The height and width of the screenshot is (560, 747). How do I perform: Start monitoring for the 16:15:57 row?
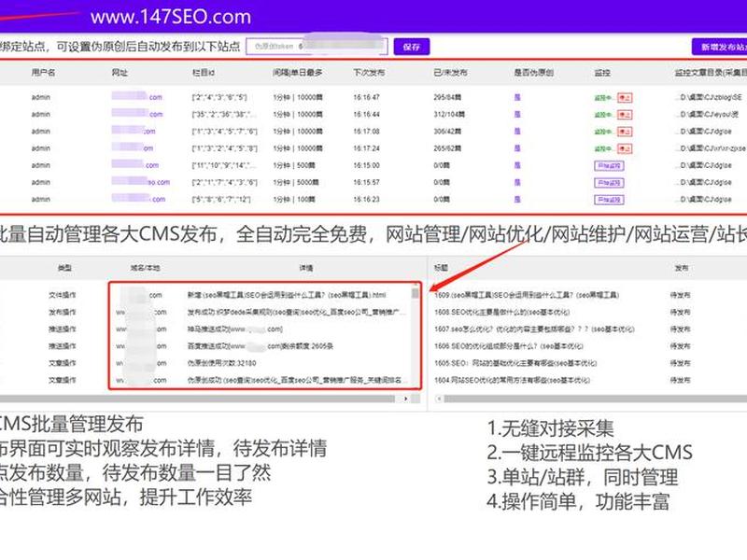[x=609, y=183]
